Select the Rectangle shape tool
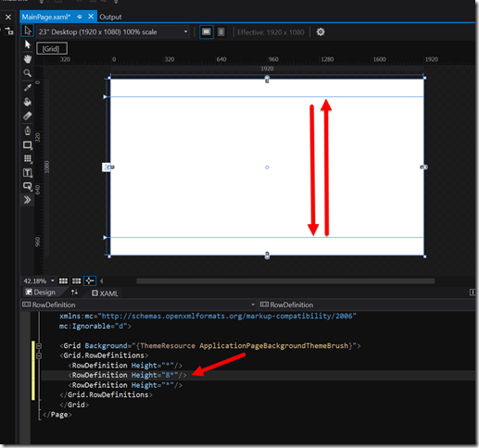Screen dimensions: 479x448 click(x=28, y=144)
